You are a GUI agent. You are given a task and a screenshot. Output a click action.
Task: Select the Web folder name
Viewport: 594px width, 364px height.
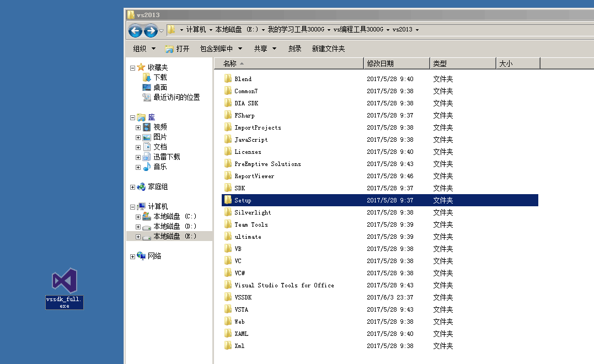click(x=239, y=321)
